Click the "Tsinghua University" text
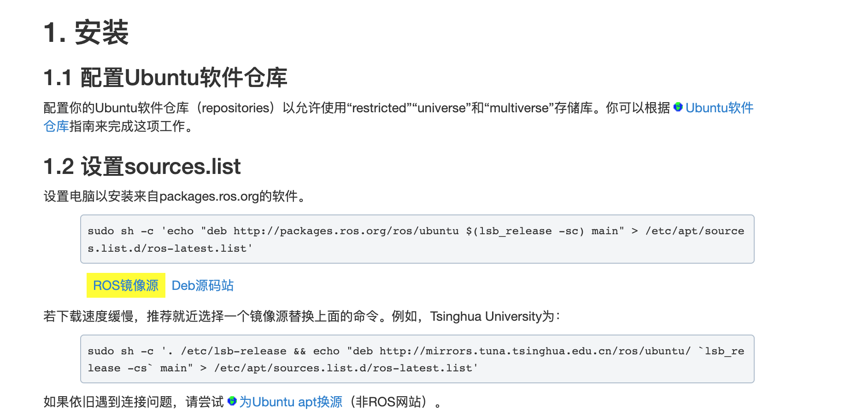The width and height of the screenshot is (868, 416). click(486, 317)
